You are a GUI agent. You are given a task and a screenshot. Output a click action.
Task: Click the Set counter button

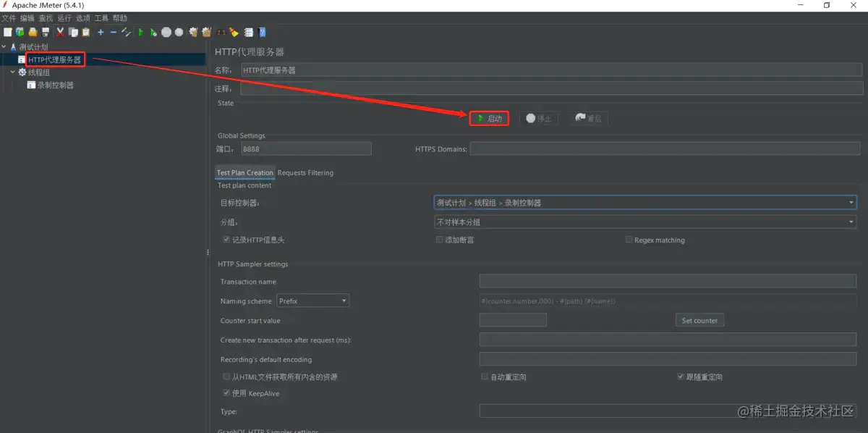[700, 320]
